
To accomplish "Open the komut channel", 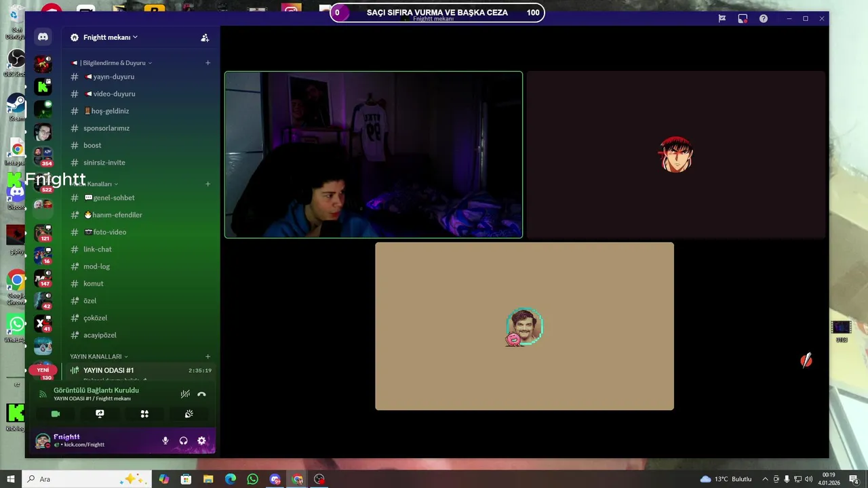I will pos(140,283).
